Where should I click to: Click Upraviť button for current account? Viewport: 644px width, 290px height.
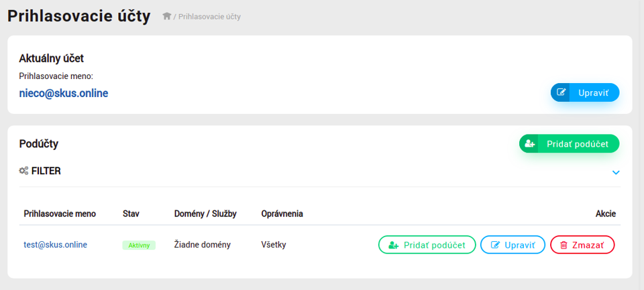coord(585,92)
